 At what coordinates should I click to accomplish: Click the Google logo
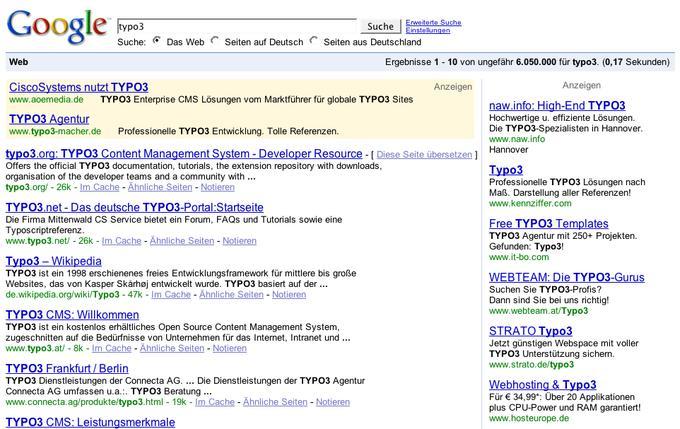coord(57,27)
